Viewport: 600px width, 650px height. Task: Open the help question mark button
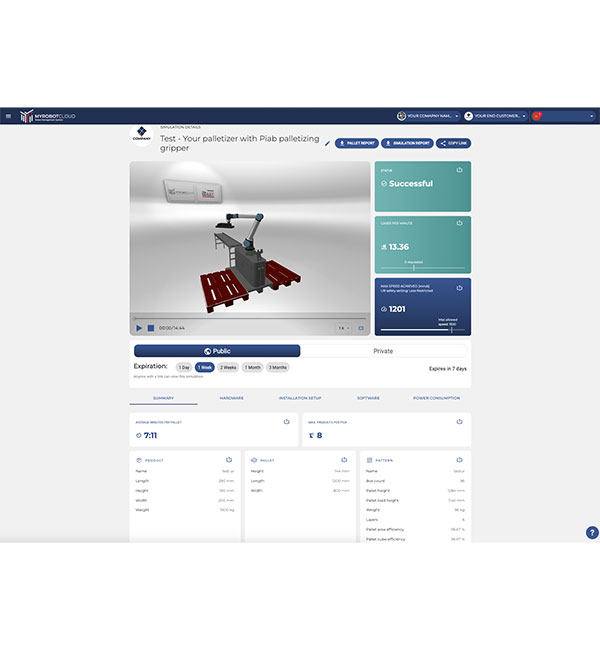592,533
